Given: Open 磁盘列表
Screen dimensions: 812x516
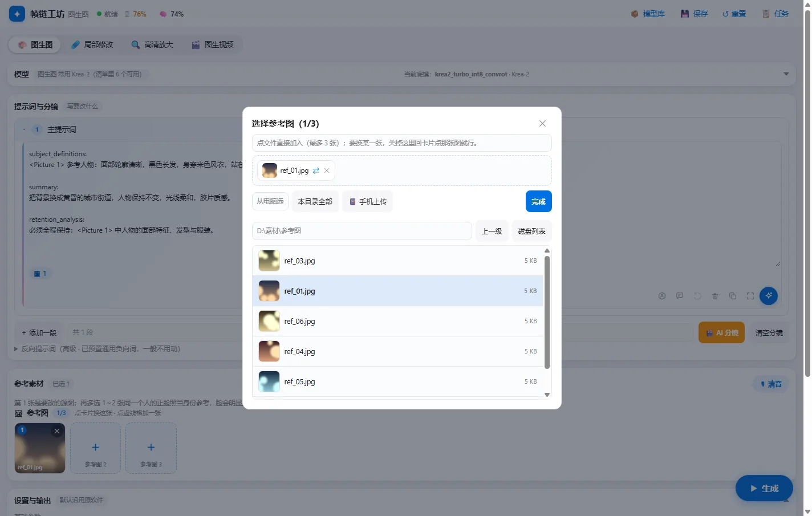Looking at the screenshot, I should [x=531, y=231].
